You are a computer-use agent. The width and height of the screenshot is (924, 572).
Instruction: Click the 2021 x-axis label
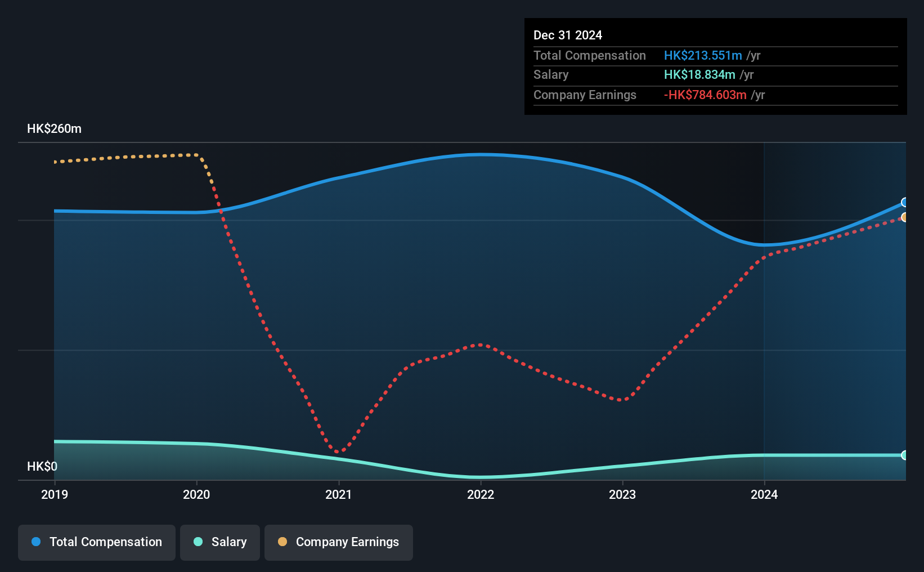coord(339,494)
